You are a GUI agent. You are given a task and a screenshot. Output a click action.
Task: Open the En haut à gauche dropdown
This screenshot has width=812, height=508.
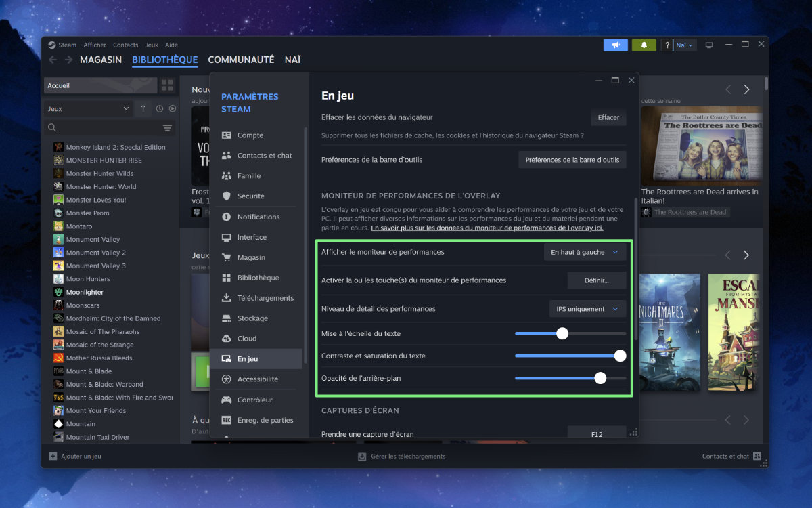click(x=585, y=252)
